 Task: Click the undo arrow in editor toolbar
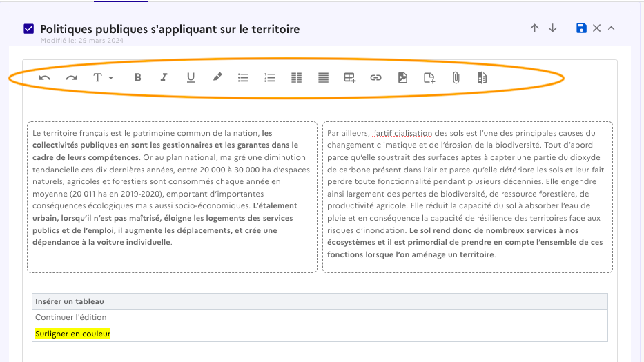click(45, 78)
